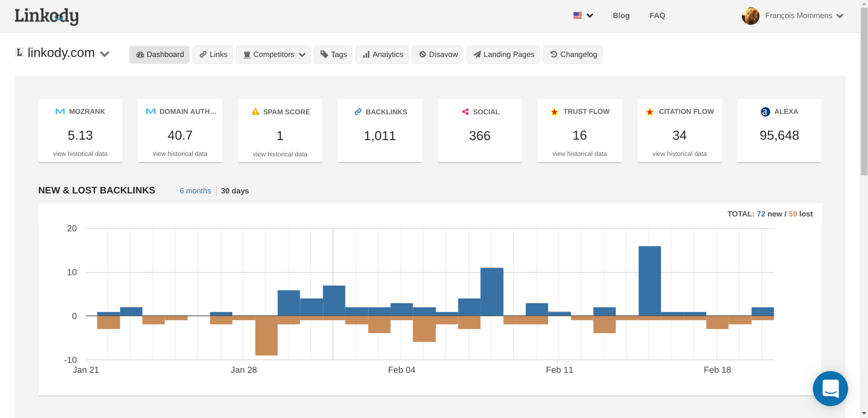Click the Social share icon

click(x=465, y=112)
